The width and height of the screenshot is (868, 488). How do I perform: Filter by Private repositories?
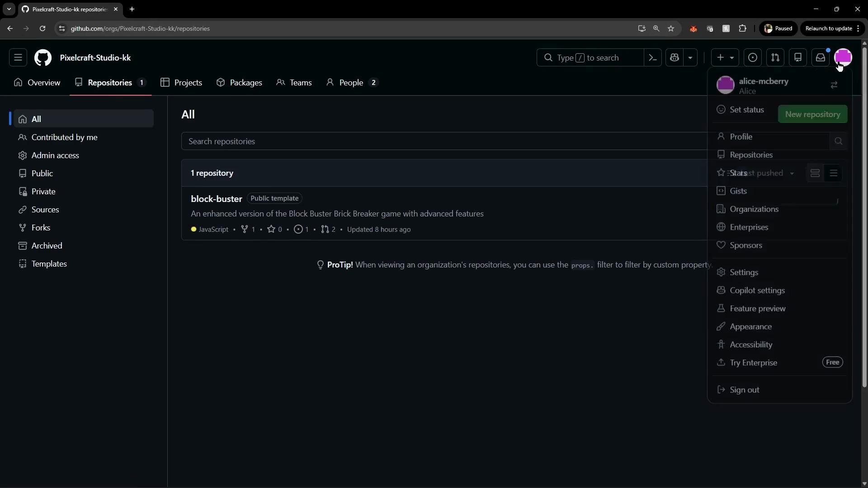click(84, 191)
